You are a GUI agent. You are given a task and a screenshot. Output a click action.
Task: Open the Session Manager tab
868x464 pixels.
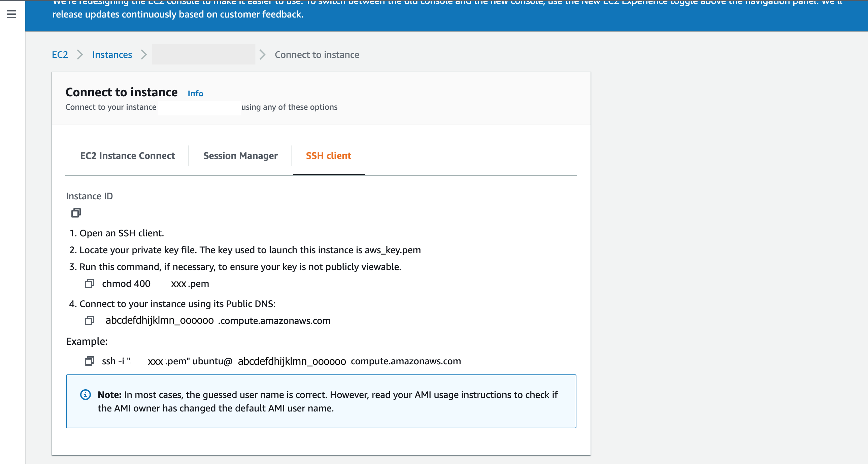[x=240, y=155]
